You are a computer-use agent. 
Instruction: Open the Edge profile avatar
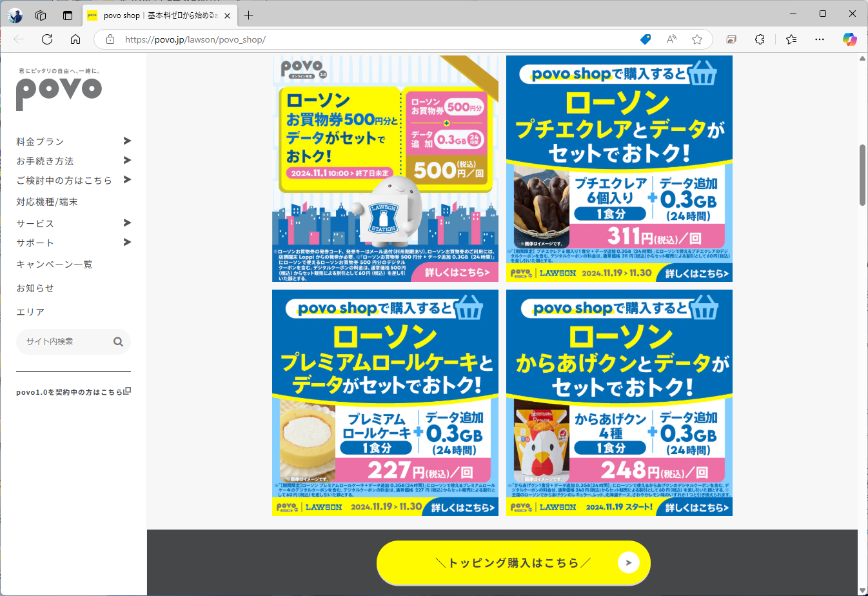tap(15, 15)
